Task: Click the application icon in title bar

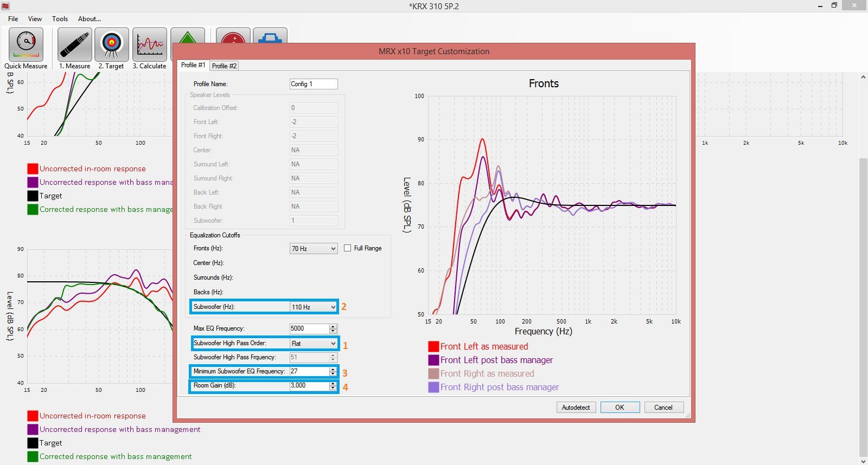Action: pyautogui.click(x=5, y=6)
